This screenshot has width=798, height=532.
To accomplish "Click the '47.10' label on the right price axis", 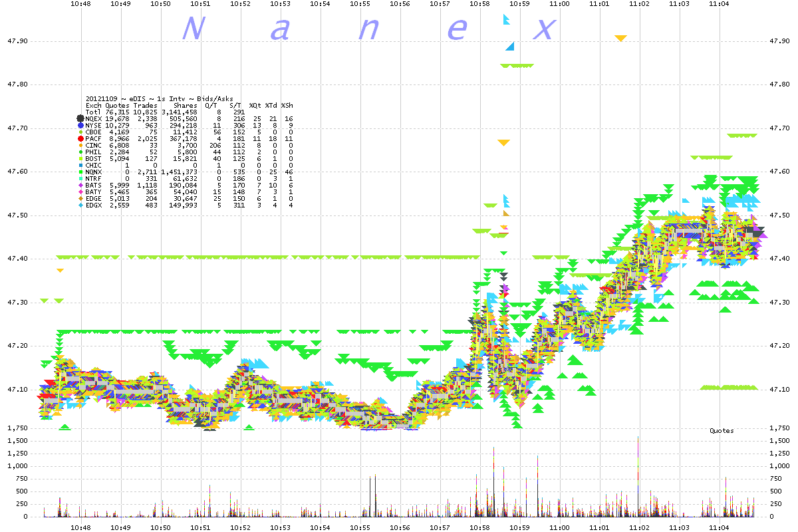I will (x=779, y=389).
